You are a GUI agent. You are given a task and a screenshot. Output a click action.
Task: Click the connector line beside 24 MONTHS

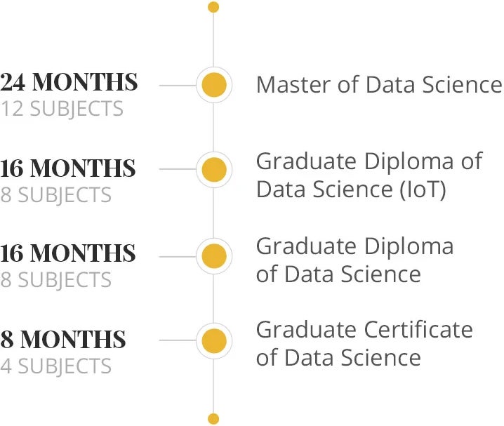pyautogui.click(x=178, y=86)
